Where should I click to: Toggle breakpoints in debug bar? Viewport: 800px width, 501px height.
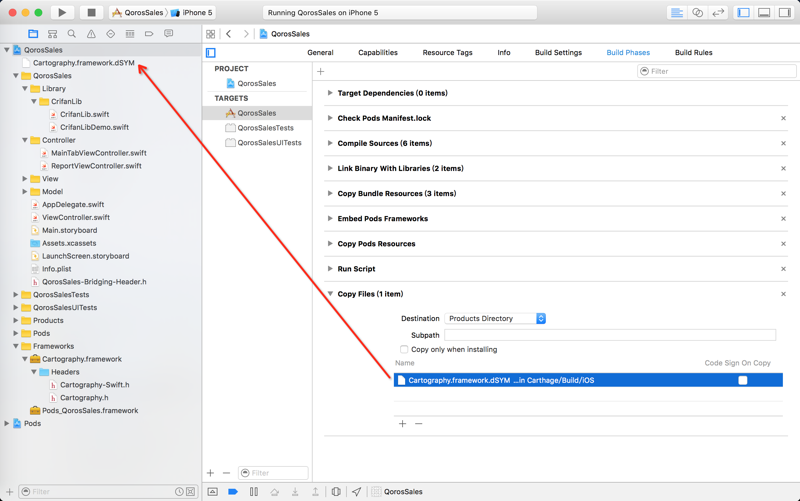point(233,492)
